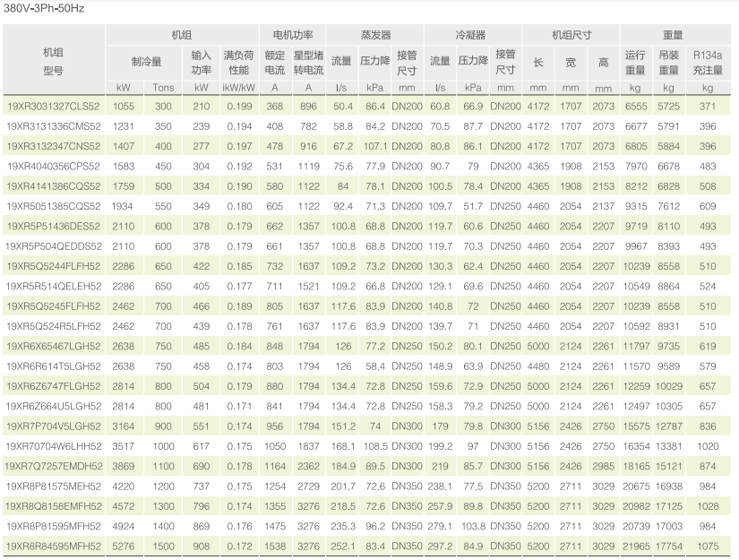
Task: Select model 19XR5P504QEDDS52 row label
Action: pos(54,246)
